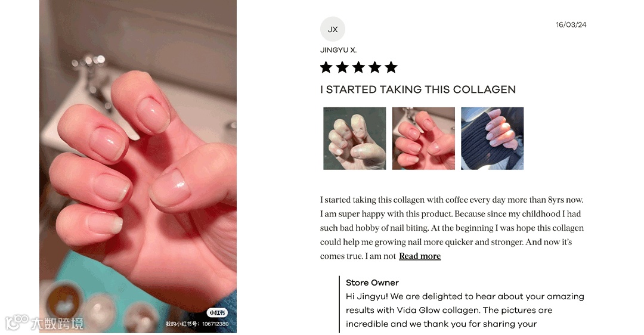This screenshot has height=335, width=644.
Task: Click the Xiaohongshu logo badge on photo
Action: tap(217, 313)
